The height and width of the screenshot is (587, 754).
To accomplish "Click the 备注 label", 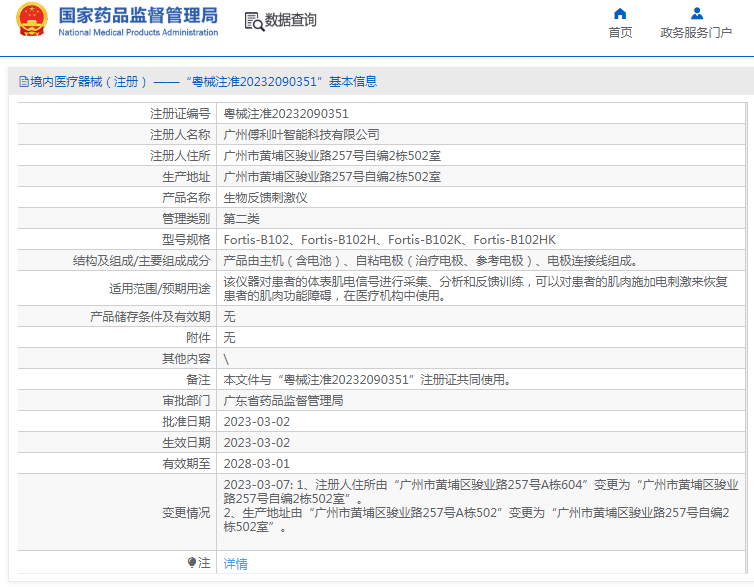I will tap(198, 380).
